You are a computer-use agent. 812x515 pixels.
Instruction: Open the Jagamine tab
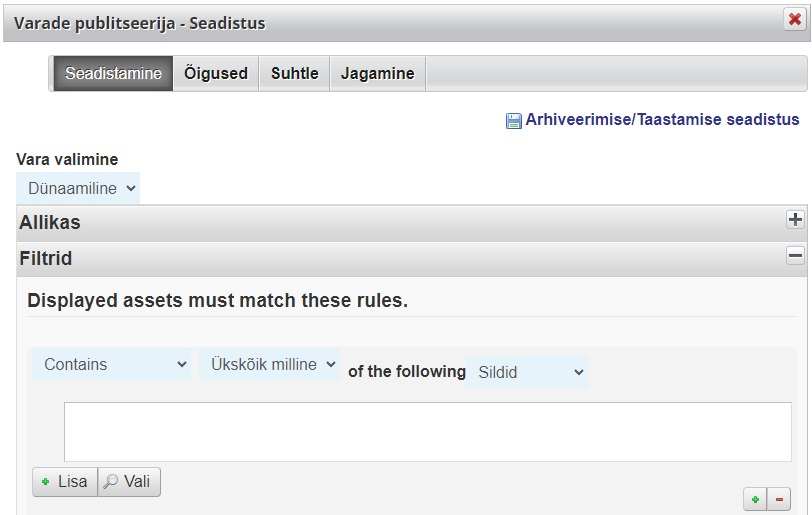click(x=378, y=74)
